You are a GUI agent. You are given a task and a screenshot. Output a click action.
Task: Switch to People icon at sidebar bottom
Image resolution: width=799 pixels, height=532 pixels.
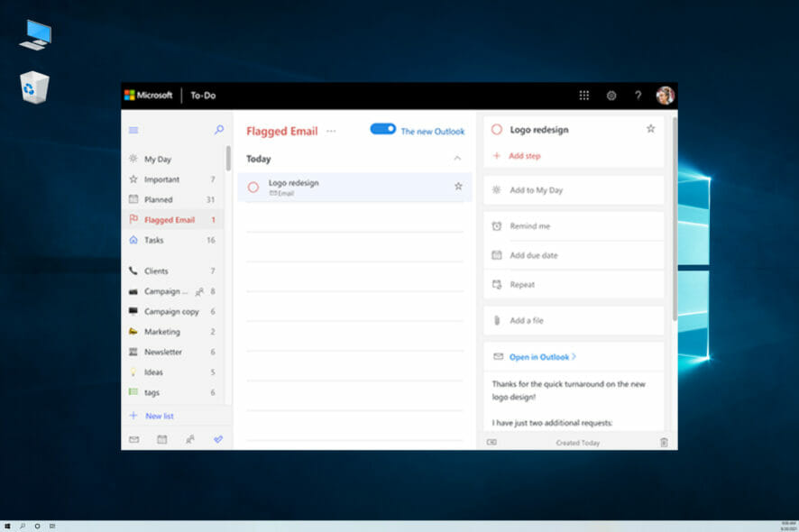coord(189,439)
